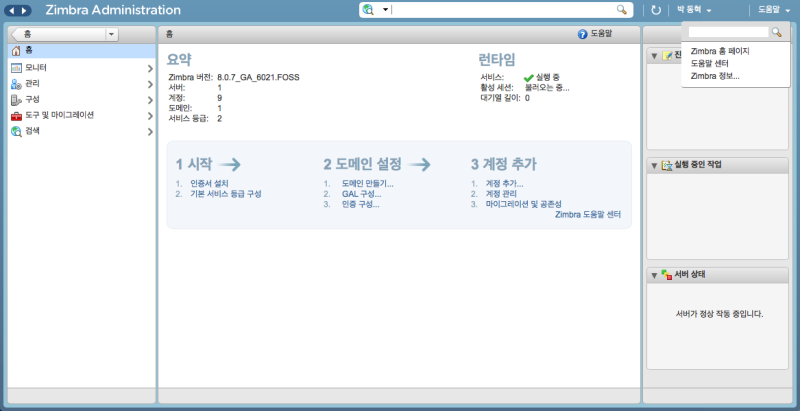Image resolution: width=800 pixels, height=411 pixels.
Task: Open GAL 구성... link
Action: click(x=362, y=194)
